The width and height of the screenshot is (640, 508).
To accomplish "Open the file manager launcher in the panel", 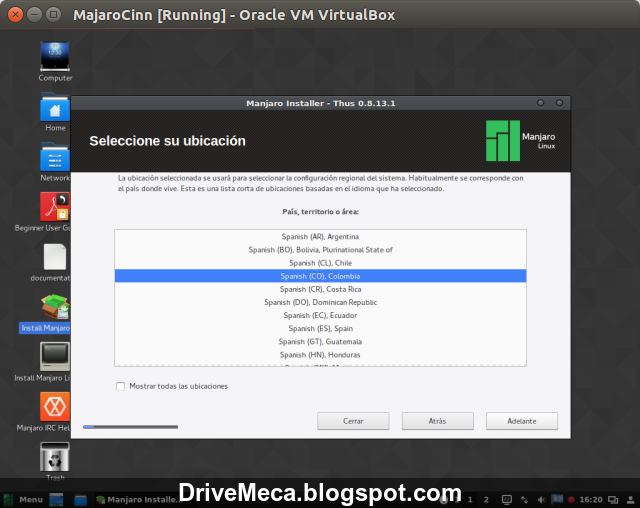I will point(80,499).
